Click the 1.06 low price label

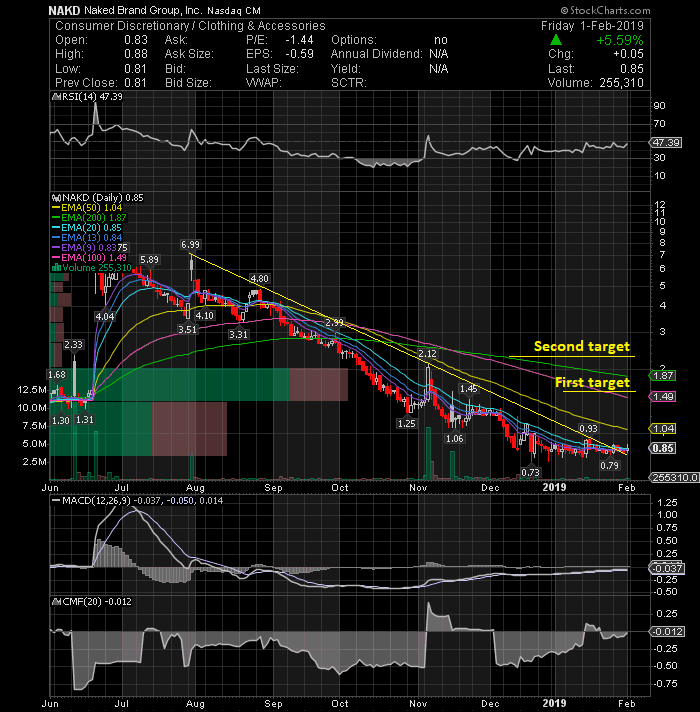click(x=454, y=439)
